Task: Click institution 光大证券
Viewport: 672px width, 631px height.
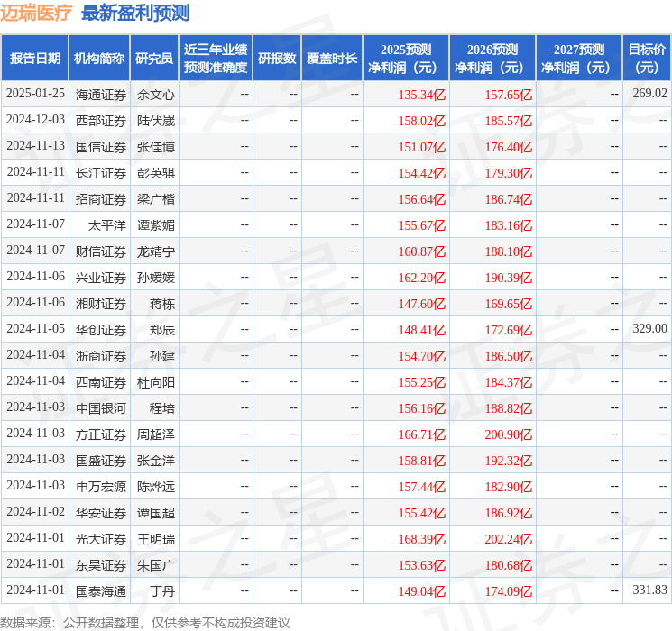Action: (101, 539)
